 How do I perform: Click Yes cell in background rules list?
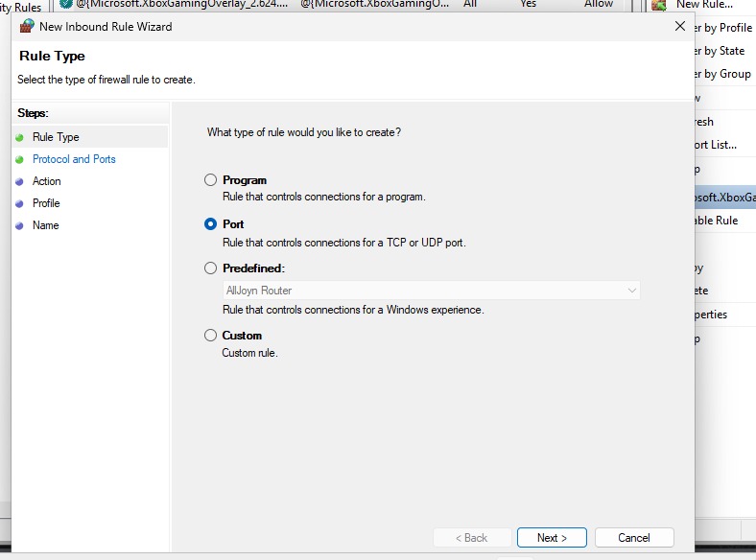point(528,4)
